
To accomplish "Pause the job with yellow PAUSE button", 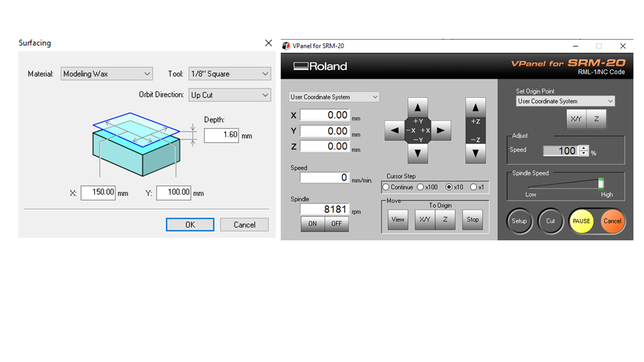I will [581, 221].
